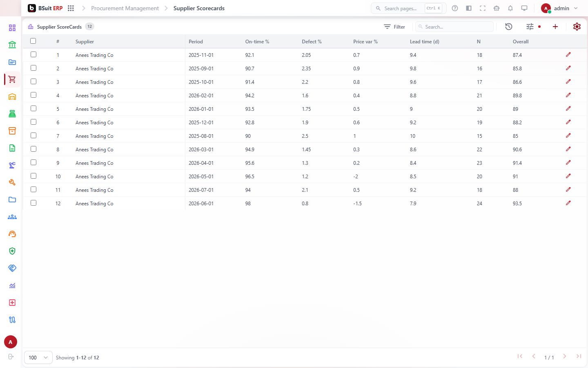
Task: Click the Filter button
Action: [394, 27]
